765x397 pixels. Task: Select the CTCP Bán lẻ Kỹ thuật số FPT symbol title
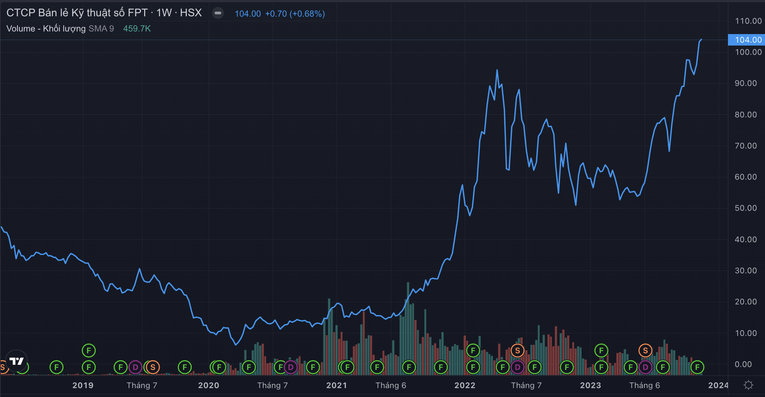point(104,13)
